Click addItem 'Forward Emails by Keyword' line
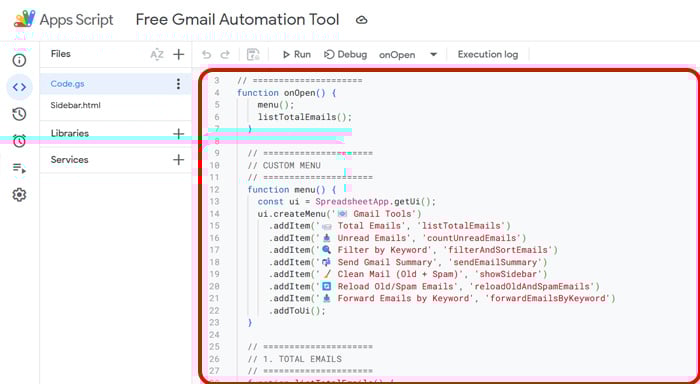 442,298
